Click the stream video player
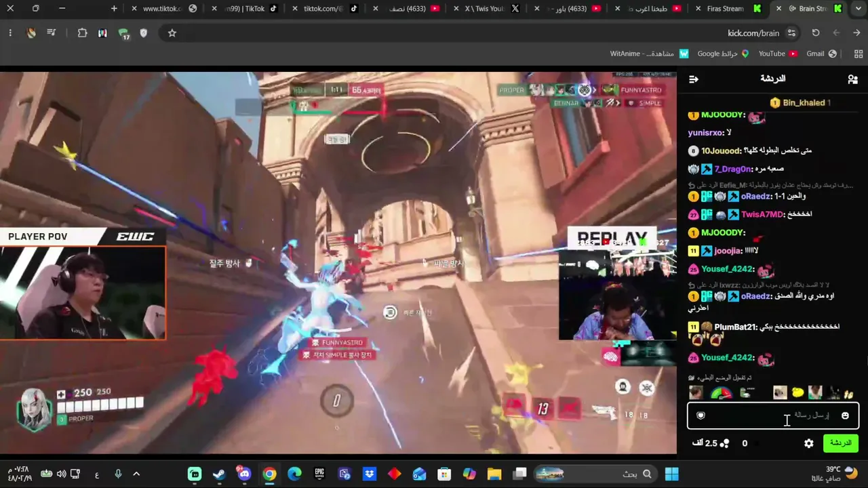The height and width of the screenshot is (488, 868). [338, 263]
